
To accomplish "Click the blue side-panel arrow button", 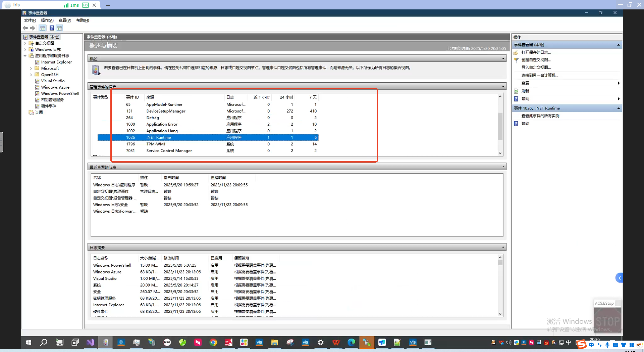I will (619, 278).
